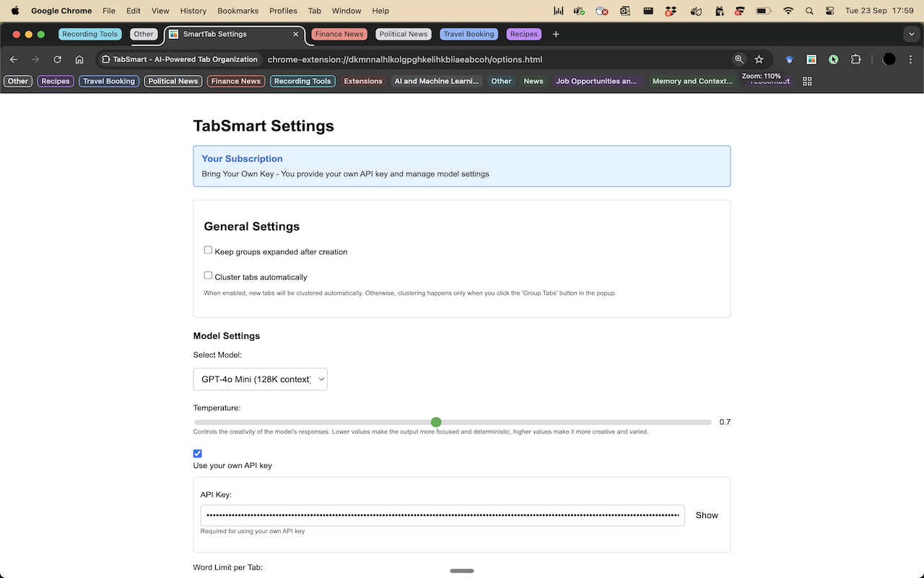This screenshot has width=924, height=578.
Task: Click the Wi-Fi icon in the menu bar
Action: point(788,11)
